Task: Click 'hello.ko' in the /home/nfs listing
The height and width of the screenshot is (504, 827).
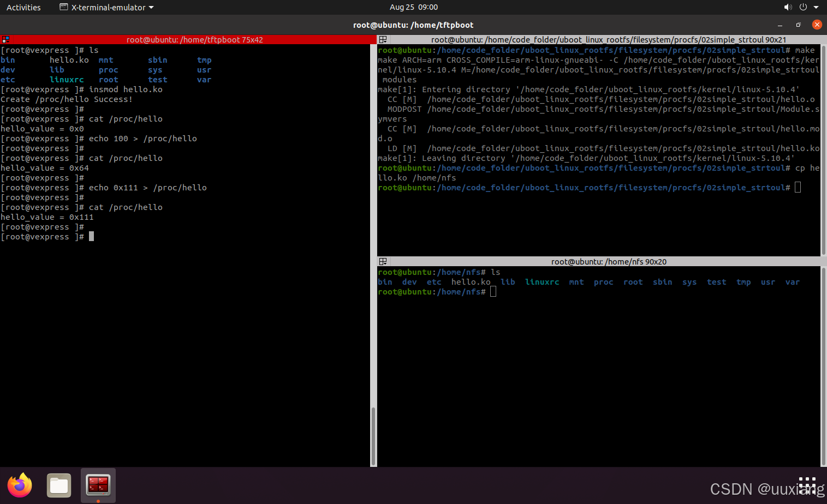Action: click(471, 282)
